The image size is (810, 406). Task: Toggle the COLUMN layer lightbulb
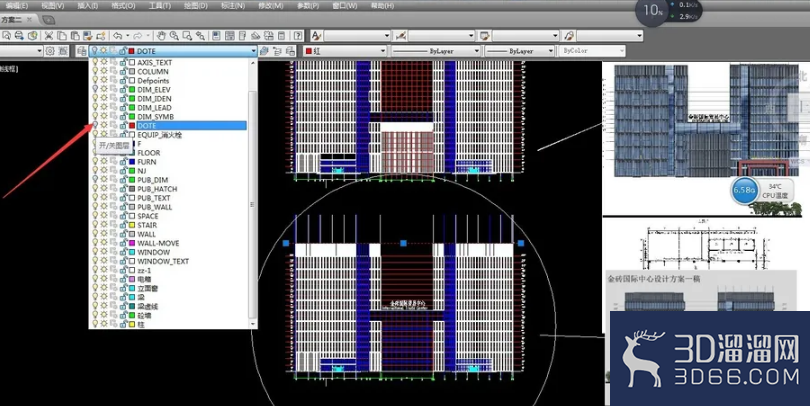click(95, 71)
